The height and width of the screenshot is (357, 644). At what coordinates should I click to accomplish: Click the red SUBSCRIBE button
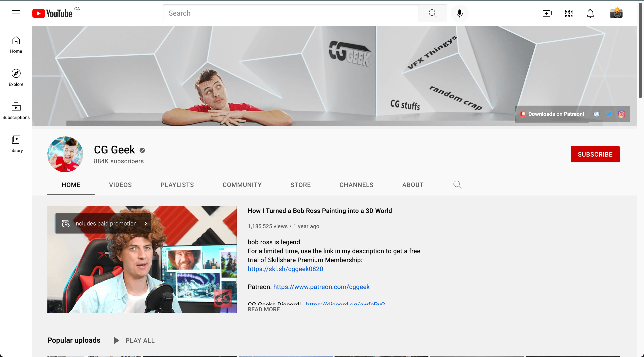[595, 154]
